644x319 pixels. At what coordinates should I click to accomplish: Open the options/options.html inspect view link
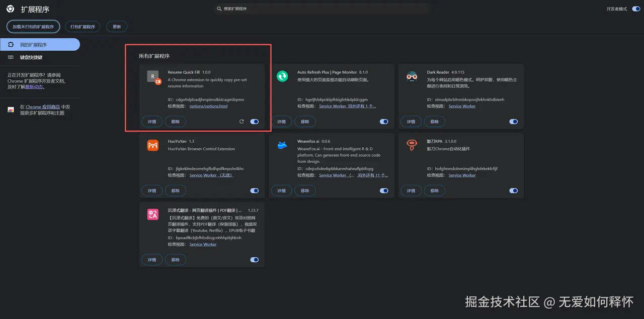pyautogui.click(x=208, y=106)
